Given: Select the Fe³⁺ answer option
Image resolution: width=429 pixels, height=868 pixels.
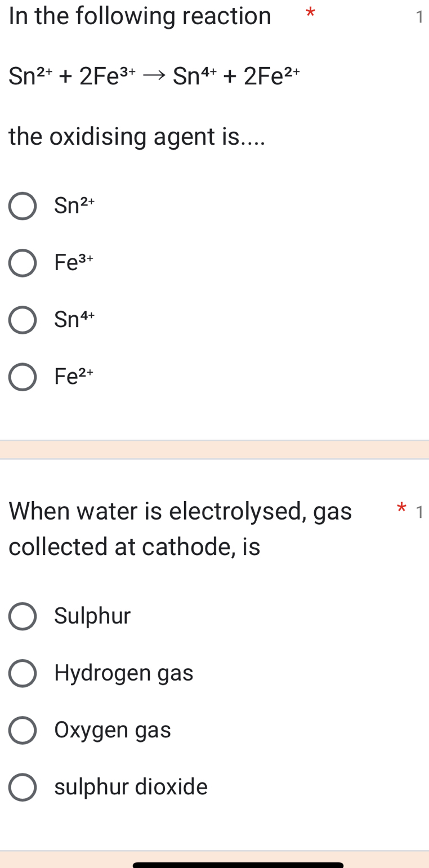Looking at the screenshot, I should point(23,263).
